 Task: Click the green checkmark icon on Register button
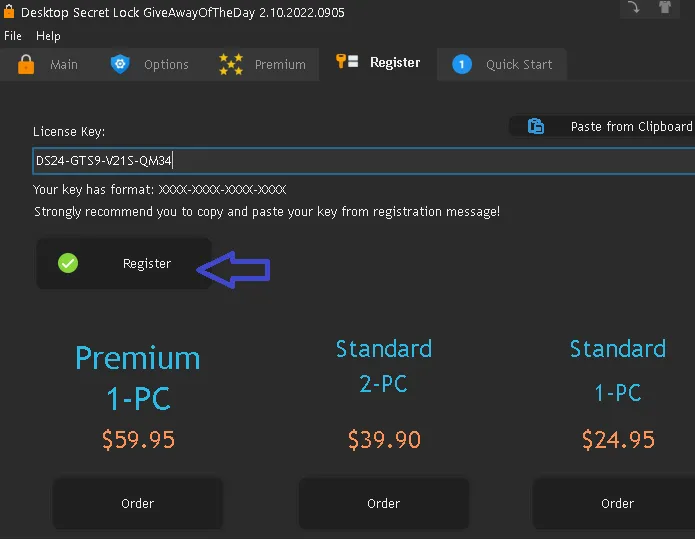tap(68, 263)
